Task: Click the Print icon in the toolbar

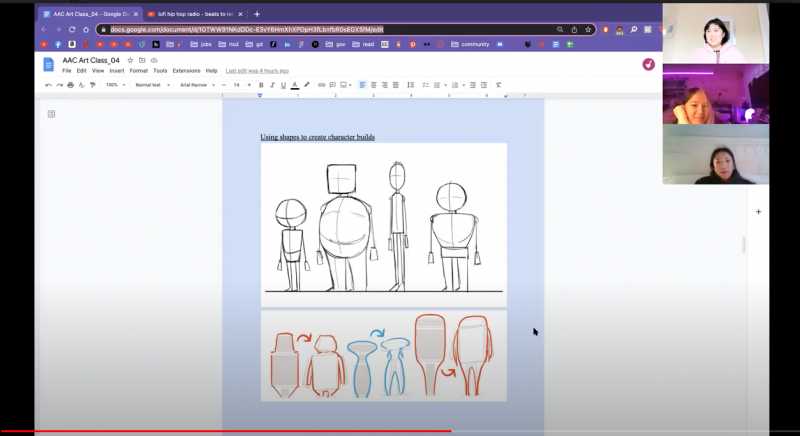Action: tap(70, 85)
